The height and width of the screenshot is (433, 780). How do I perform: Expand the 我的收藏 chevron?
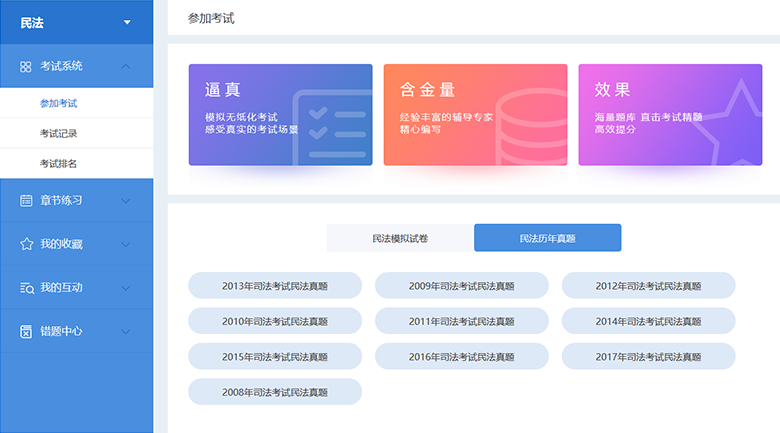(125, 244)
